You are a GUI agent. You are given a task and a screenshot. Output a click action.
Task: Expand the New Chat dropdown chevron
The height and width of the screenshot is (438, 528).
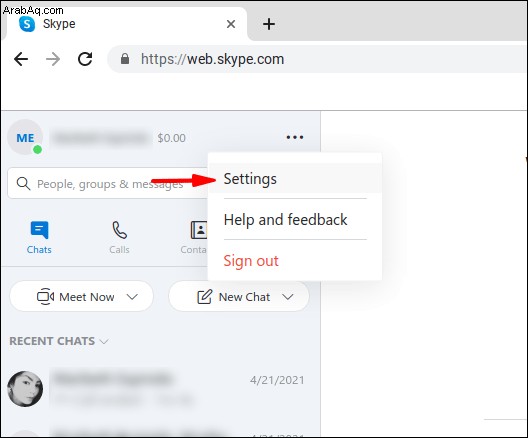tap(288, 297)
